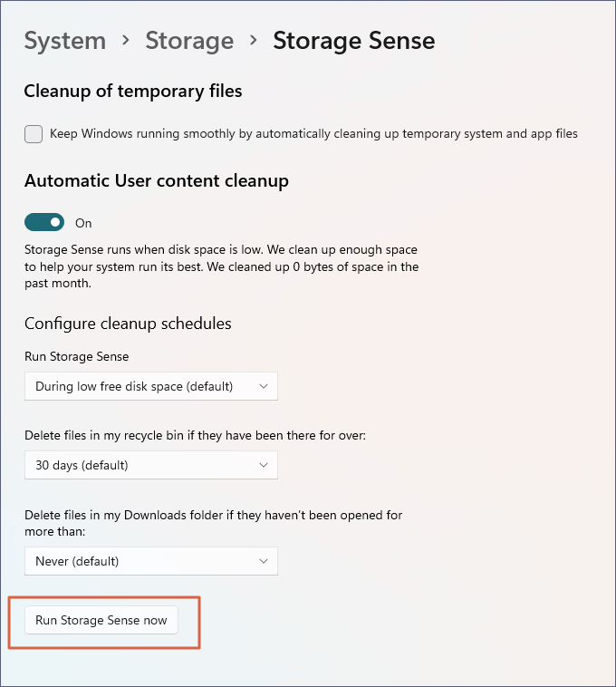Screen dimensions: 616x687
Task: Click the Storage Sense description paragraph
Action: (x=221, y=266)
